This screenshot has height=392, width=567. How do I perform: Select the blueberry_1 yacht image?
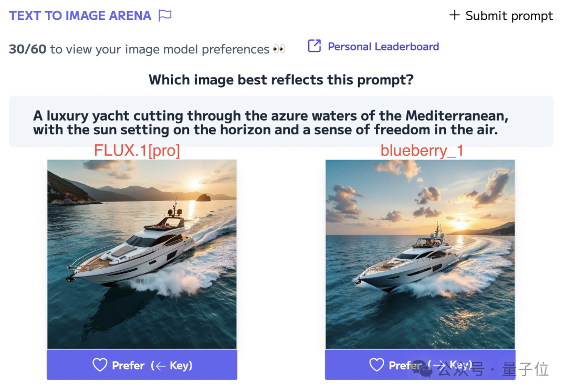[420, 254]
